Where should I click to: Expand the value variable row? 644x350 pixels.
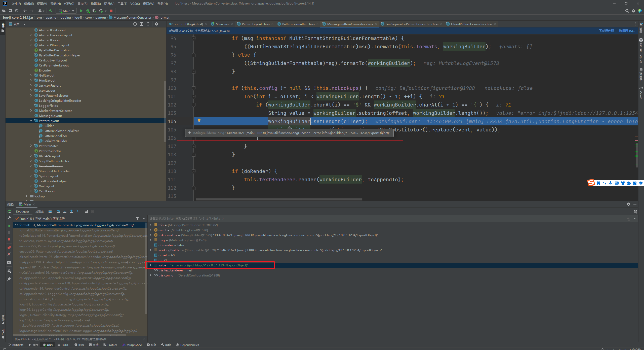click(151, 265)
